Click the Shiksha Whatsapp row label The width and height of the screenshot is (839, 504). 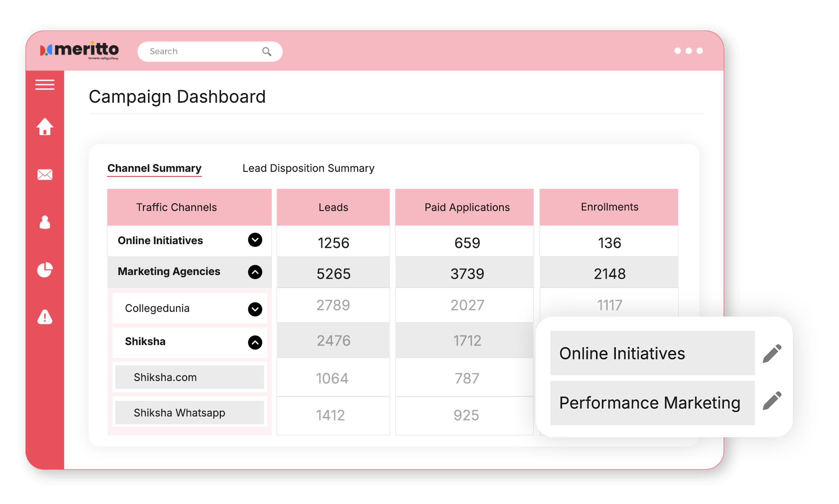pyautogui.click(x=179, y=413)
